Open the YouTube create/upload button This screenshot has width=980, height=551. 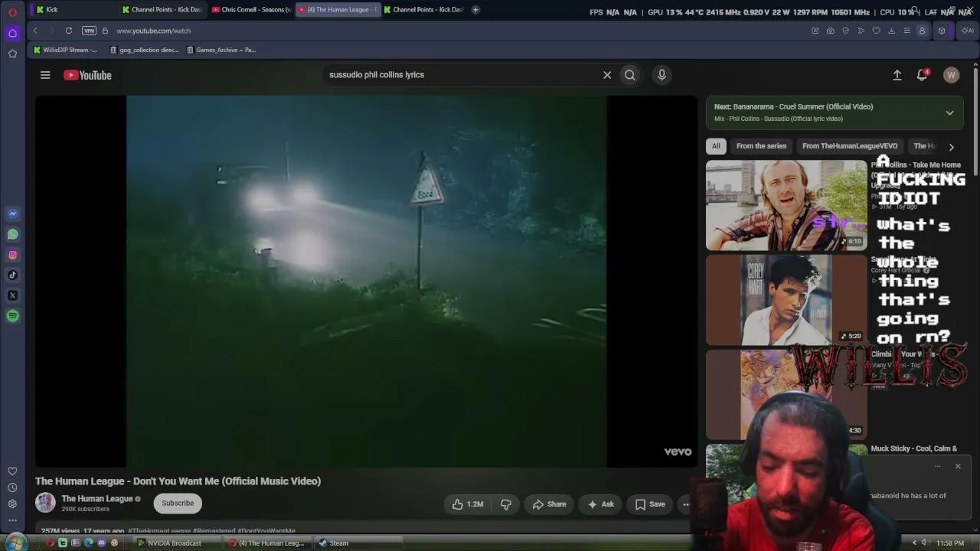(x=897, y=75)
